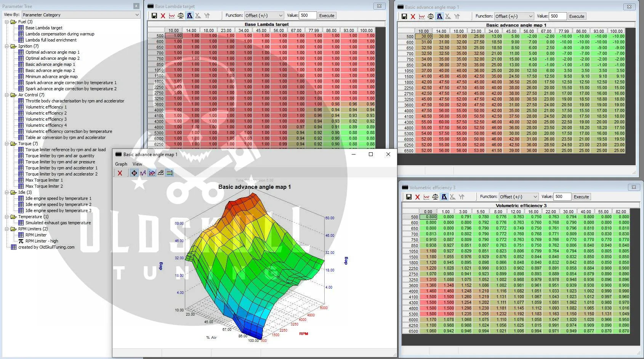Click the 3D surface mesh icon in graph toolbar

coord(161,173)
